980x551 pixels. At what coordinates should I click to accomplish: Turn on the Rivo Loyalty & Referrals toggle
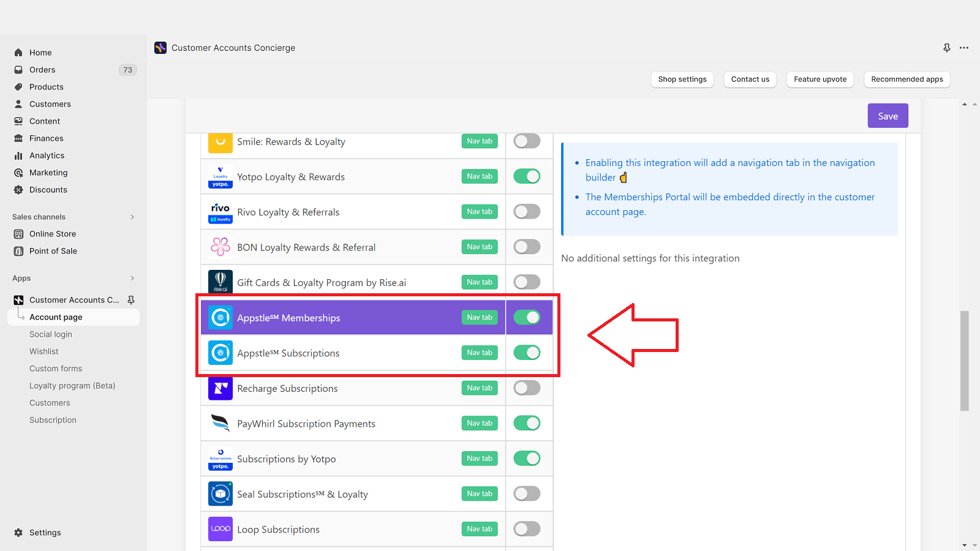pyautogui.click(x=527, y=212)
